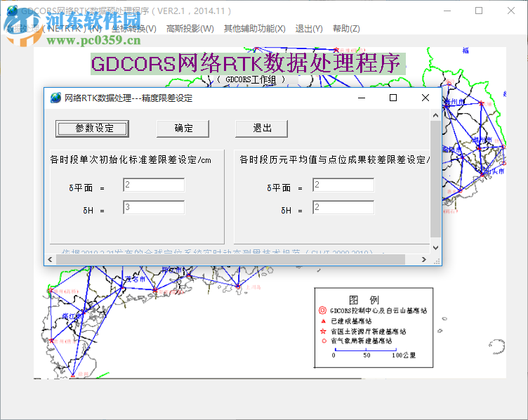528x420 pixels.
Task: Click the 已建成基准站 legend entry
Action: point(351,321)
